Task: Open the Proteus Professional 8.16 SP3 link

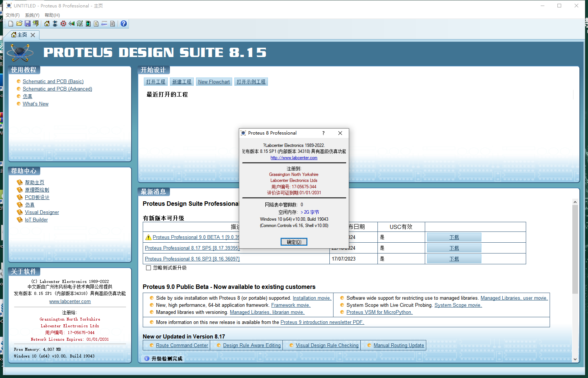Action: click(192, 259)
